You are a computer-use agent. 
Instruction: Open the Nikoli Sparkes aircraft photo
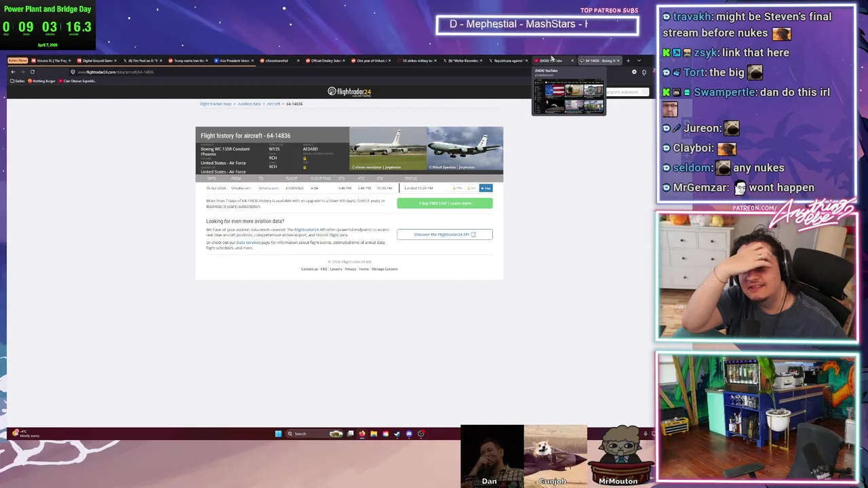(465, 148)
